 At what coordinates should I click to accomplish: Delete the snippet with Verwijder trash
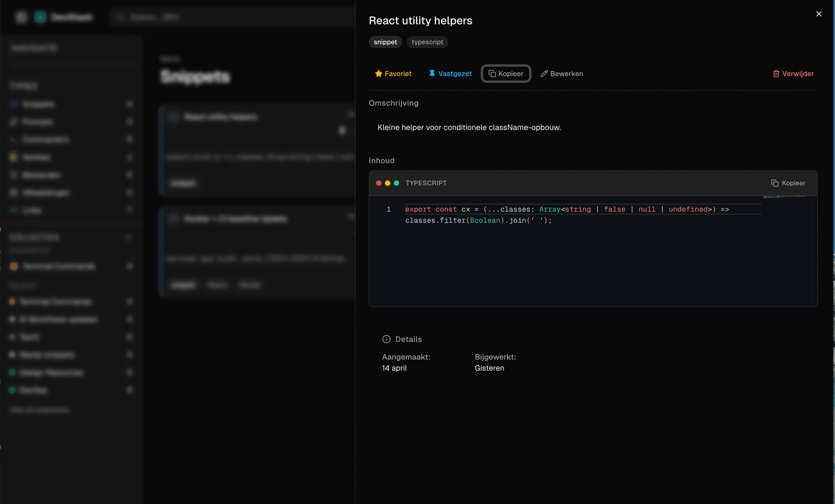point(793,74)
